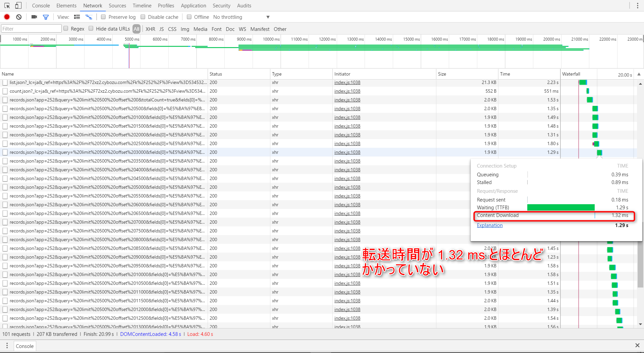Enable the Disable cache checkbox
The image size is (644, 353).
[x=143, y=17]
